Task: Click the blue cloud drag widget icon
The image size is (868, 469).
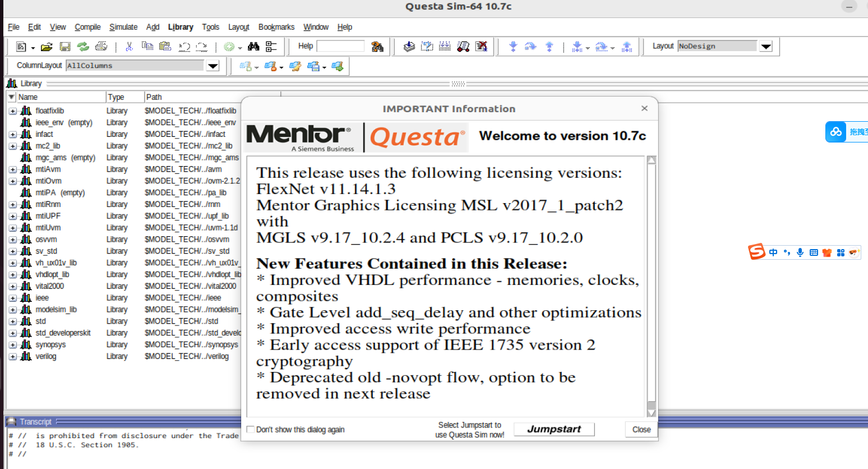Action: 836,132
